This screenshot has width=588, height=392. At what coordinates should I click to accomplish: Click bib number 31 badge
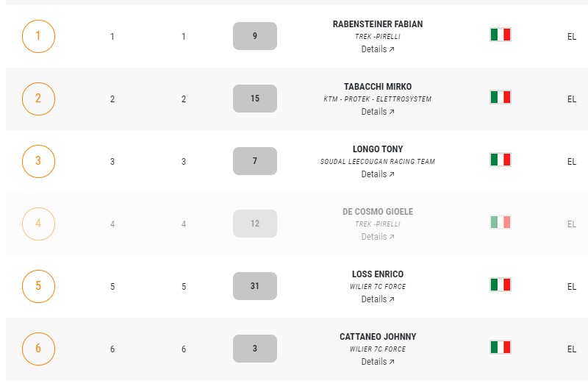255,286
